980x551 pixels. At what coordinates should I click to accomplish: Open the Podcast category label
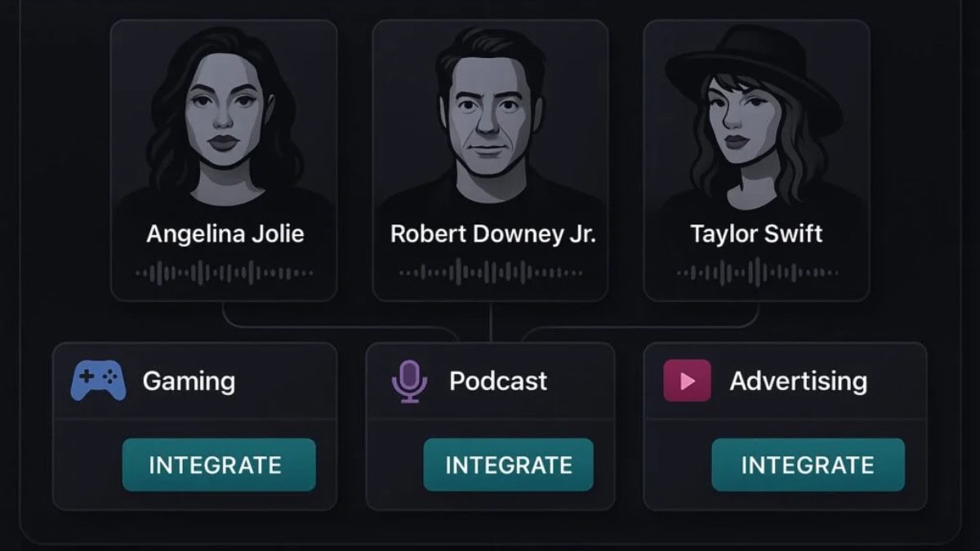[x=498, y=381]
